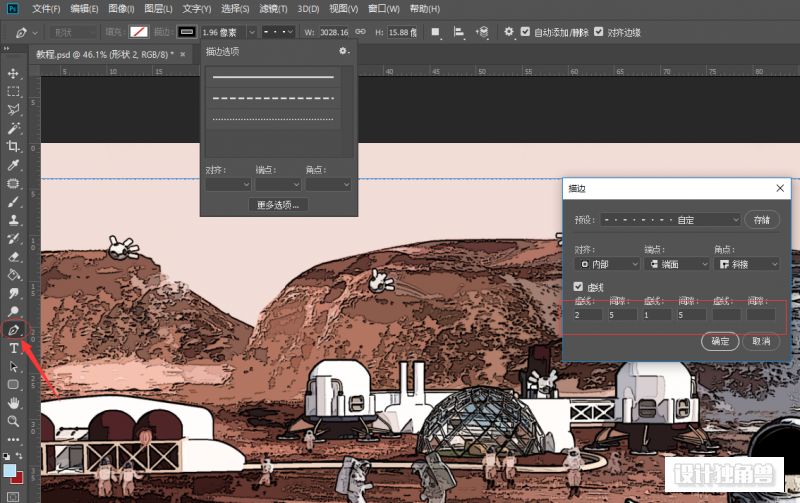Open stroke options panel gear menu
Viewport: 800px width, 503px height.
(344, 51)
